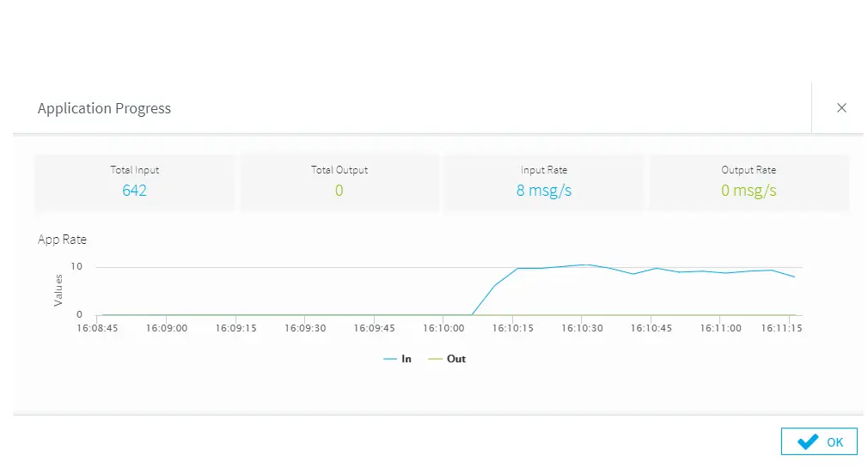Click the Application Progress title
This screenshot has width=868, height=468.
104,108
